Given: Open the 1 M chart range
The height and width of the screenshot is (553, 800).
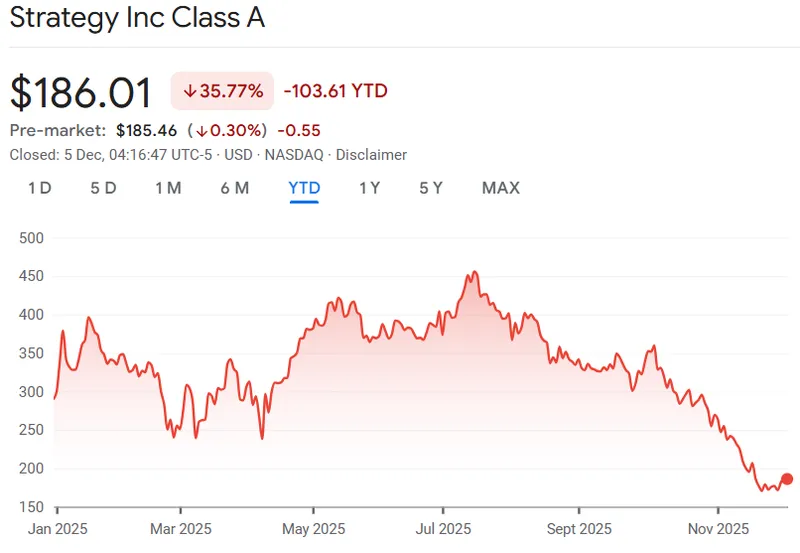Looking at the screenshot, I should click(168, 188).
